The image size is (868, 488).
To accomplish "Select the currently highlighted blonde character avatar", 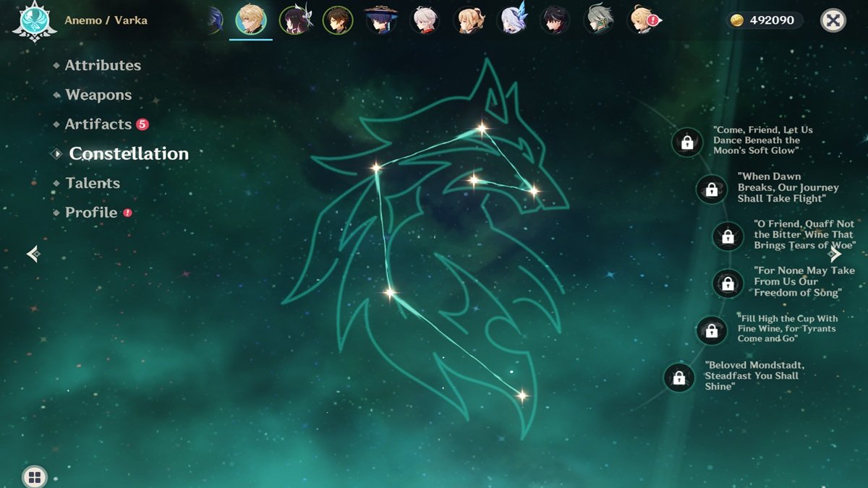I will (251, 20).
